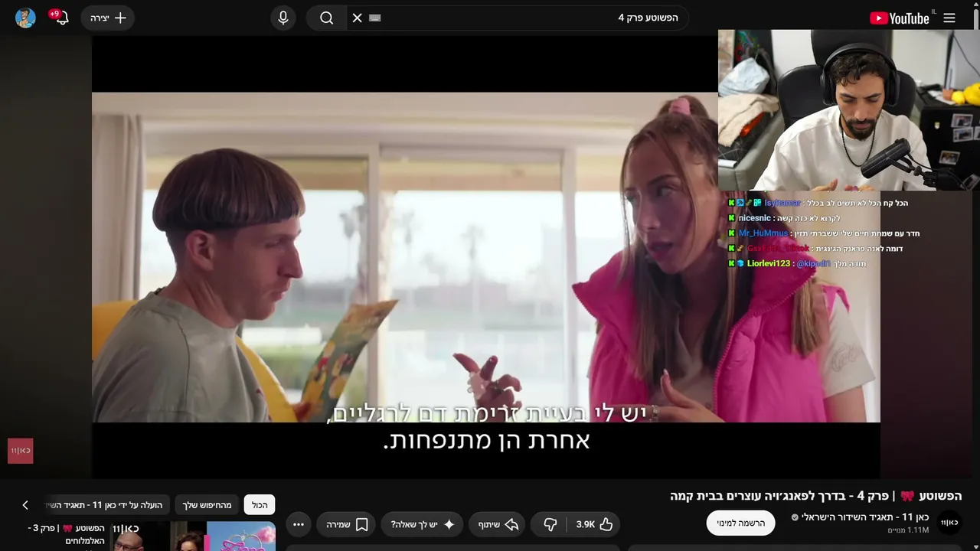Open channel name כאן 11 - תאגיד השידור הישראלי
This screenshot has height=551, width=980.
tap(865, 517)
